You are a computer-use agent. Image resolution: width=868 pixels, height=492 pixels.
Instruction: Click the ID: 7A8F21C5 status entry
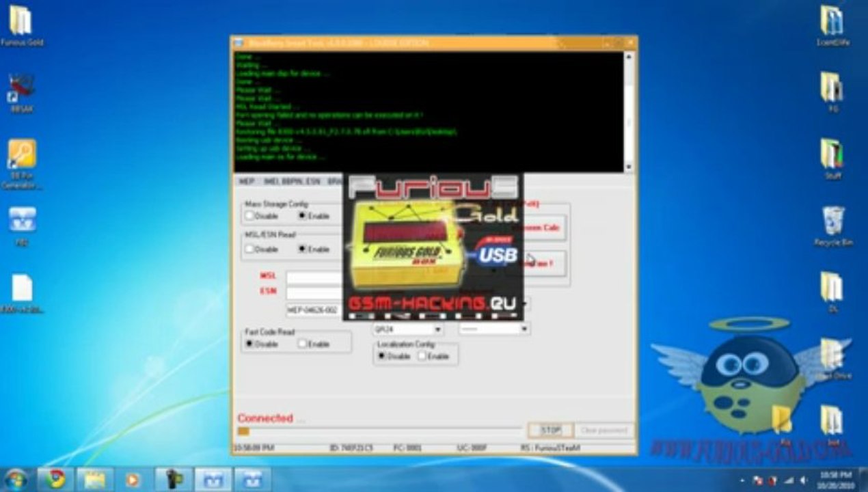click(351, 448)
